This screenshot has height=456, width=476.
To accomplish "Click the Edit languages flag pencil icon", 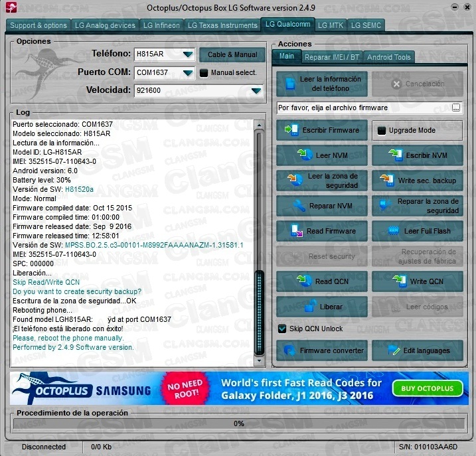I will pos(394,350).
